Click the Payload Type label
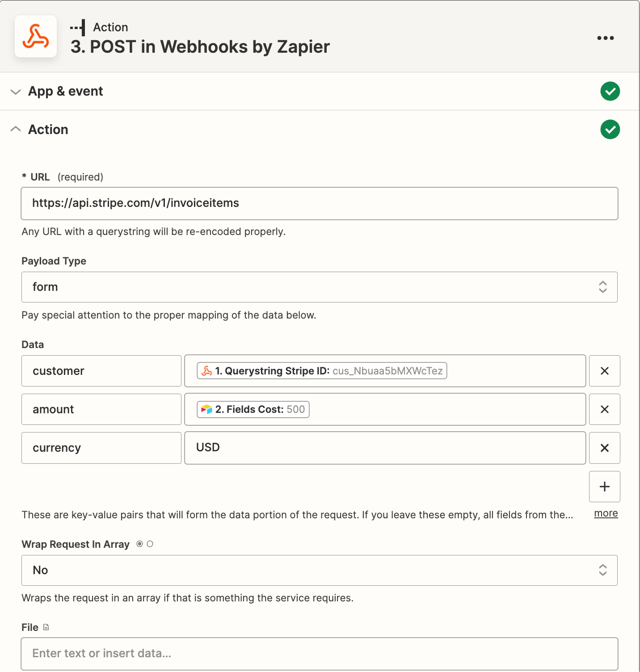The image size is (640, 672). 54,261
